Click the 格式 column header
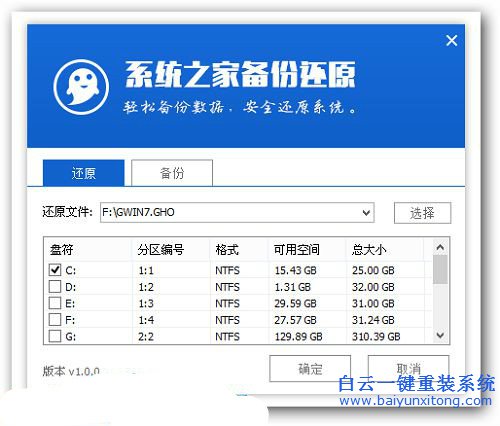The height and width of the screenshot is (426, 500). 227,249
